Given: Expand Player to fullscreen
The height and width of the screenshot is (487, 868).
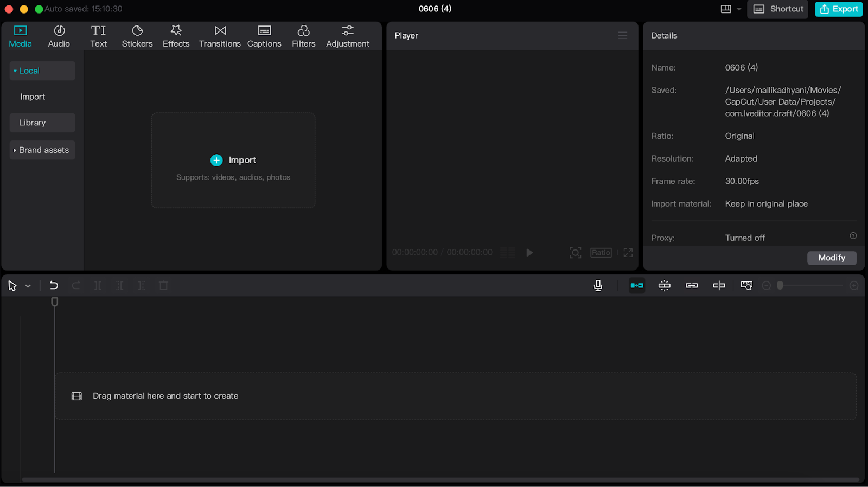Looking at the screenshot, I should 628,253.
